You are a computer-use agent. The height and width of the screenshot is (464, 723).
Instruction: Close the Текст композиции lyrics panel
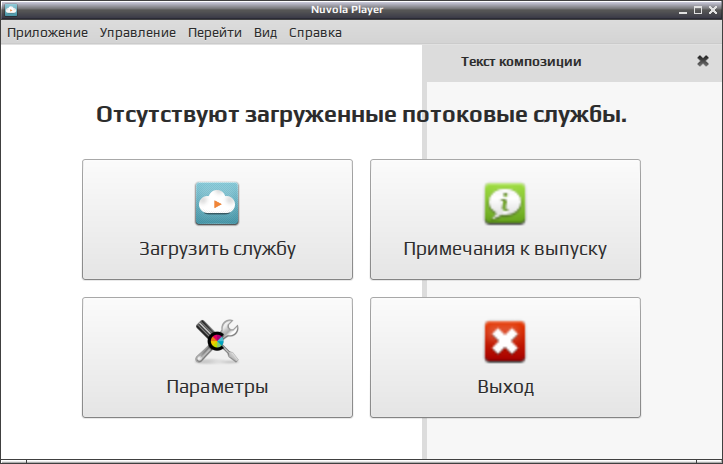pyautogui.click(x=703, y=61)
